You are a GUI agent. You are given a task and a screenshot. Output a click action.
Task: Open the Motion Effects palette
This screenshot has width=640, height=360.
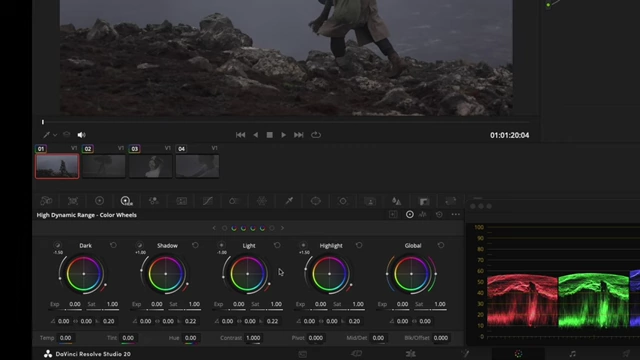[x=181, y=201]
